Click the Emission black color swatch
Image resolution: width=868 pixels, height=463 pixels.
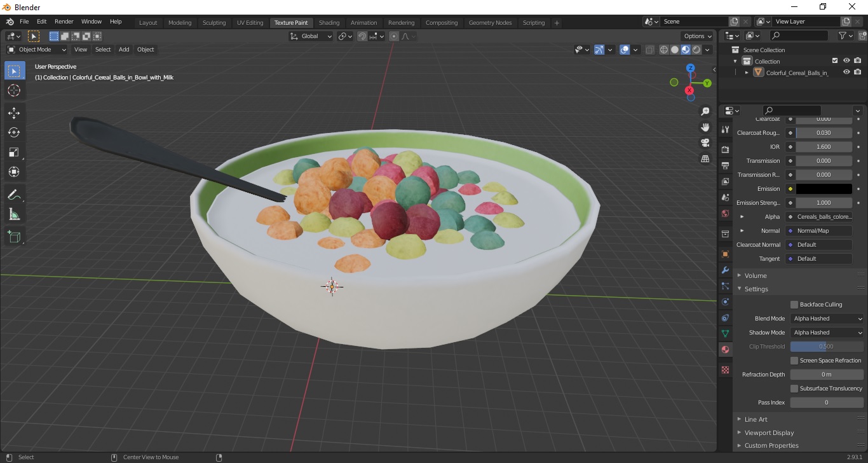824,189
